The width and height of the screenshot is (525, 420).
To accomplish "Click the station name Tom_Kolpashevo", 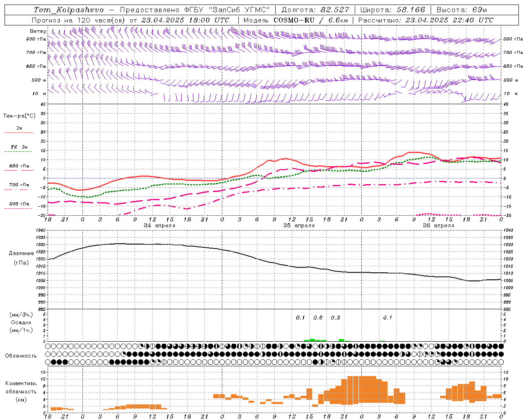I will pos(68,10).
